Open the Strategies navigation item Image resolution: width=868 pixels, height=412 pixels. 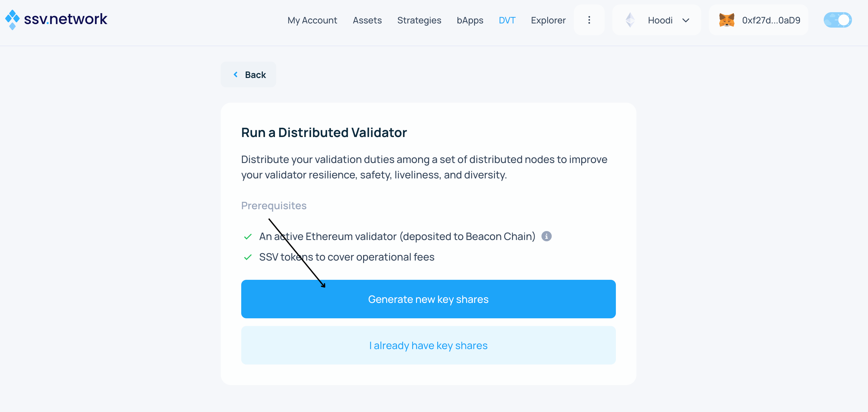point(419,20)
